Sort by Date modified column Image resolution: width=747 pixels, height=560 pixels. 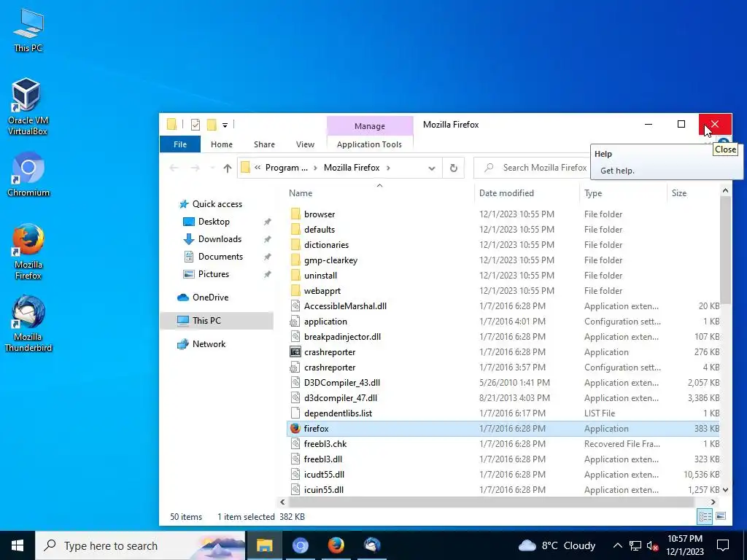pyautogui.click(x=527, y=193)
